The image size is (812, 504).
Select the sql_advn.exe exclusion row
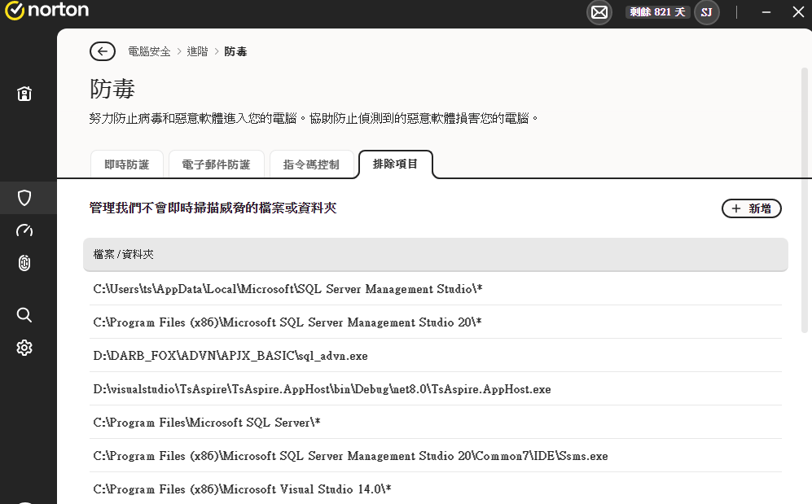(436, 356)
